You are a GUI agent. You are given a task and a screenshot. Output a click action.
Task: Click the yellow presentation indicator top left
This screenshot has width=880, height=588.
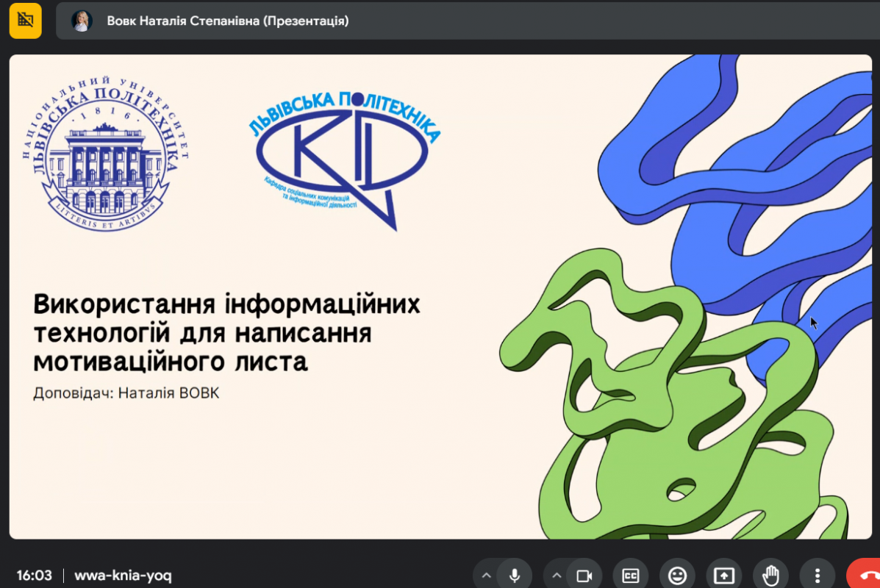(x=25, y=21)
